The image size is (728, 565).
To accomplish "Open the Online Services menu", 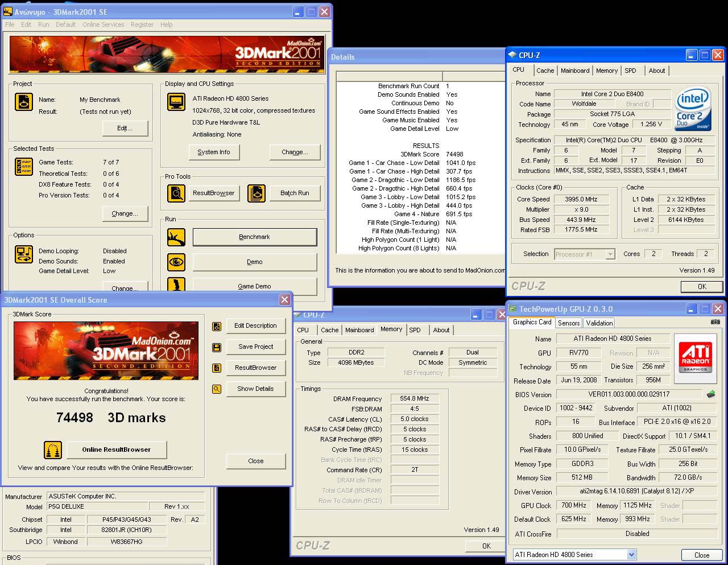I will [103, 24].
